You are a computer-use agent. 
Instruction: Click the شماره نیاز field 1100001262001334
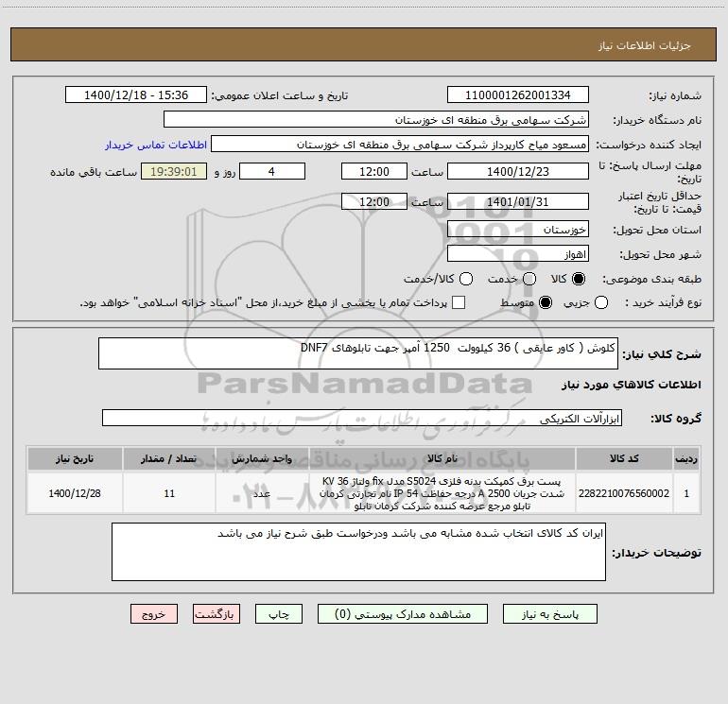pos(518,94)
